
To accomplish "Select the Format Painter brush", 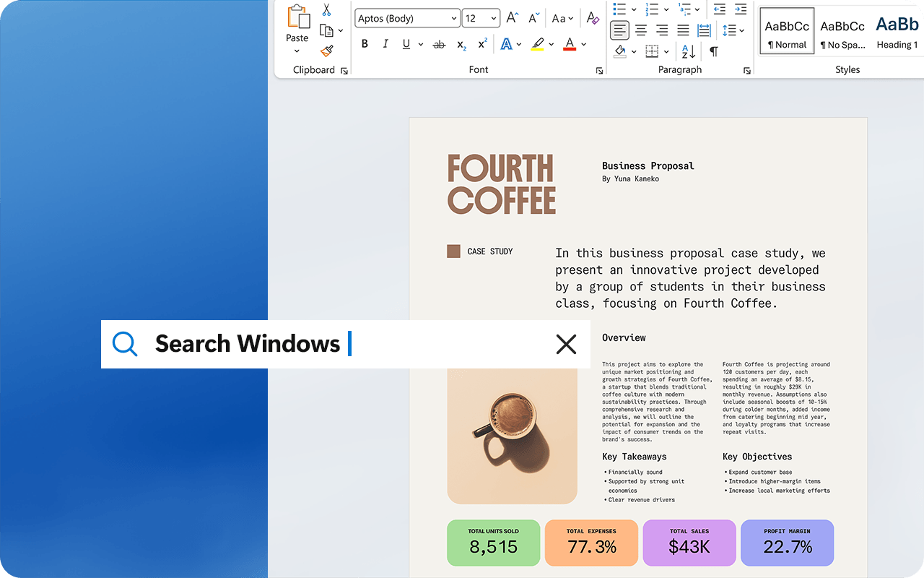I will pyautogui.click(x=327, y=51).
